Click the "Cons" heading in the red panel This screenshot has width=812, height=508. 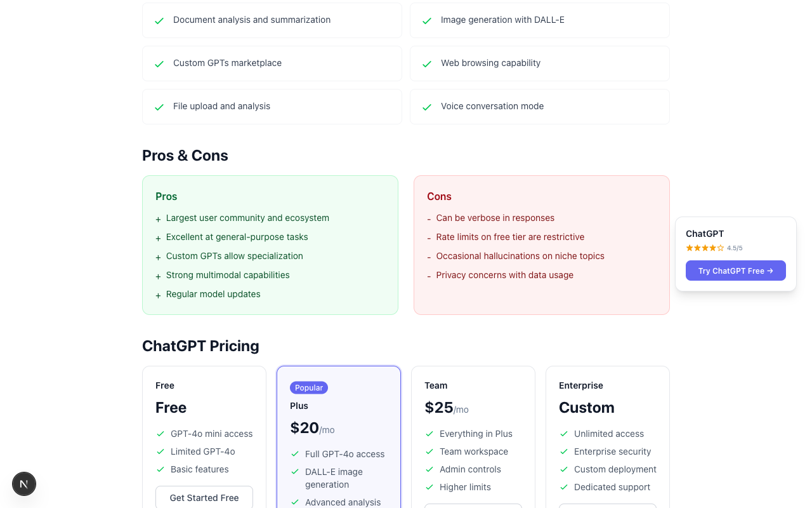coord(439,197)
